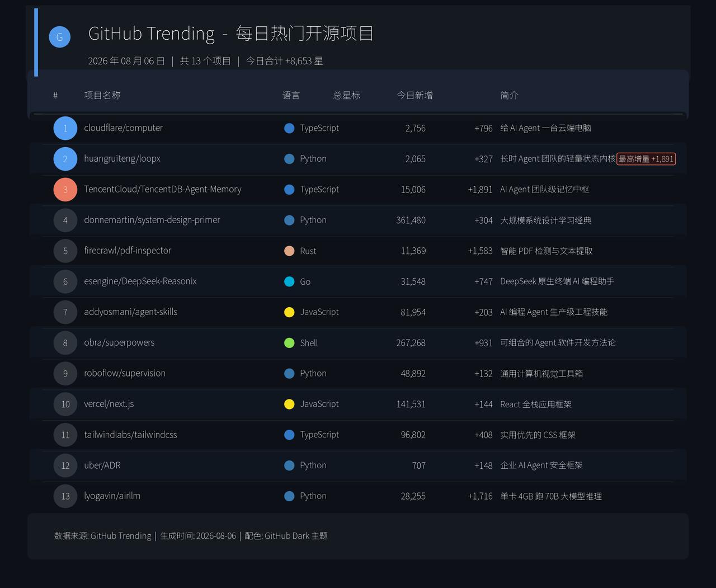Click the footer 数据来源 line

point(191,536)
